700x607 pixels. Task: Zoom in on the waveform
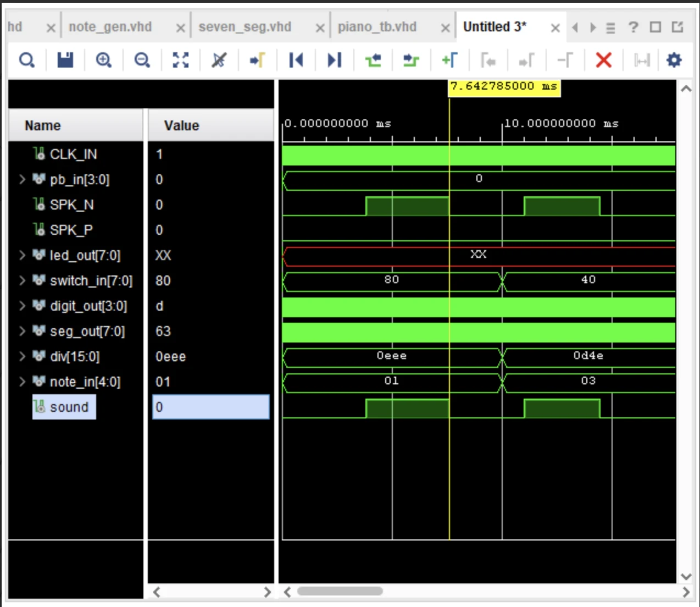104,60
